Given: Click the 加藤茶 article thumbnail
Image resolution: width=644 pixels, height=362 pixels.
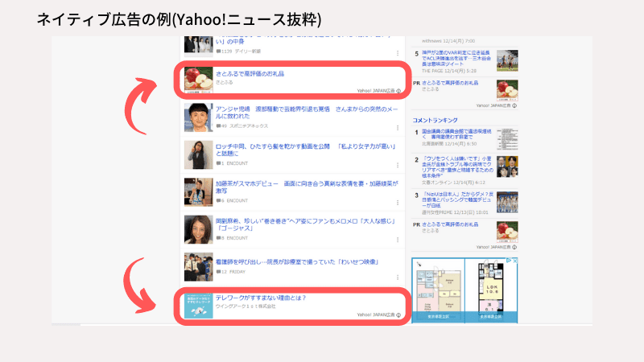Looking at the screenshot, I should [198, 192].
